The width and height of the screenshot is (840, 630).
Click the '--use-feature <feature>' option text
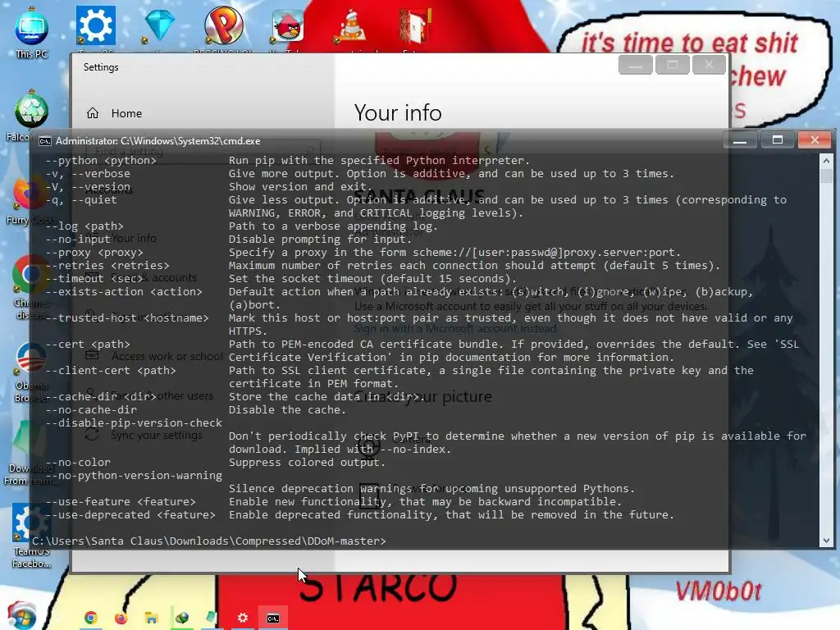[121, 501]
